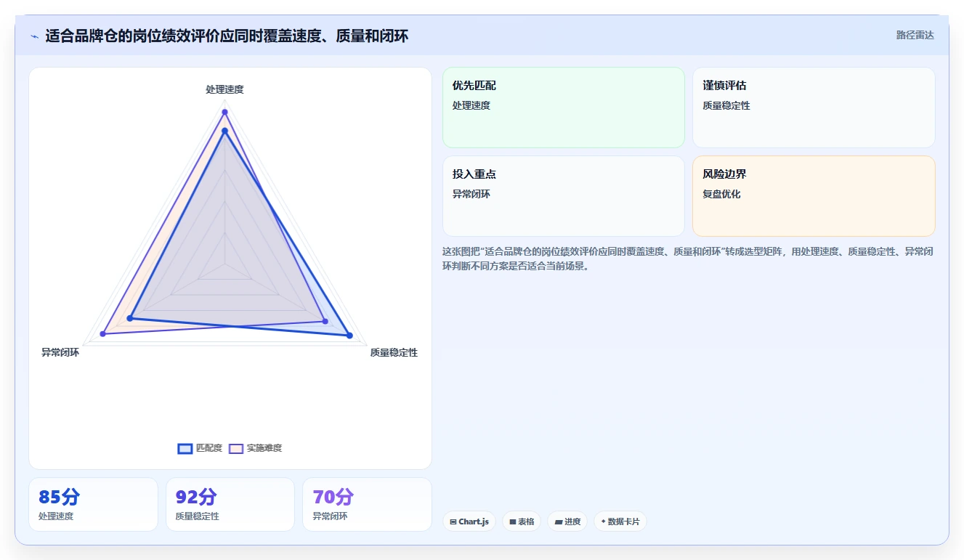Click the 质量稳定性 radar axis label
This screenshot has width=964, height=560.
tap(394, 352)
